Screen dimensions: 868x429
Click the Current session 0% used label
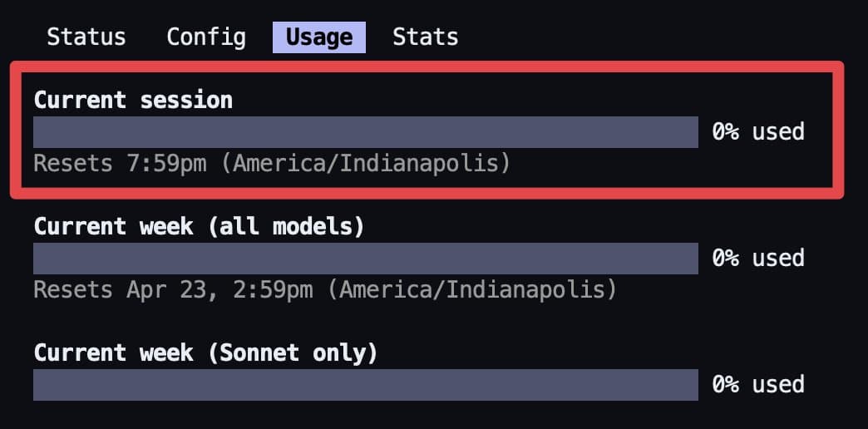pyautogui.click(x=758, y=132)
